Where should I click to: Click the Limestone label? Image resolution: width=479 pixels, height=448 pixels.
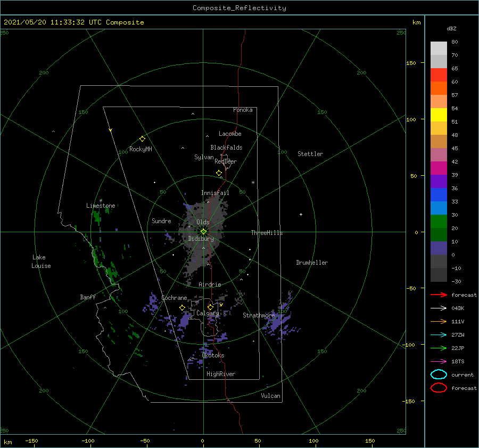tap(101, 206)
